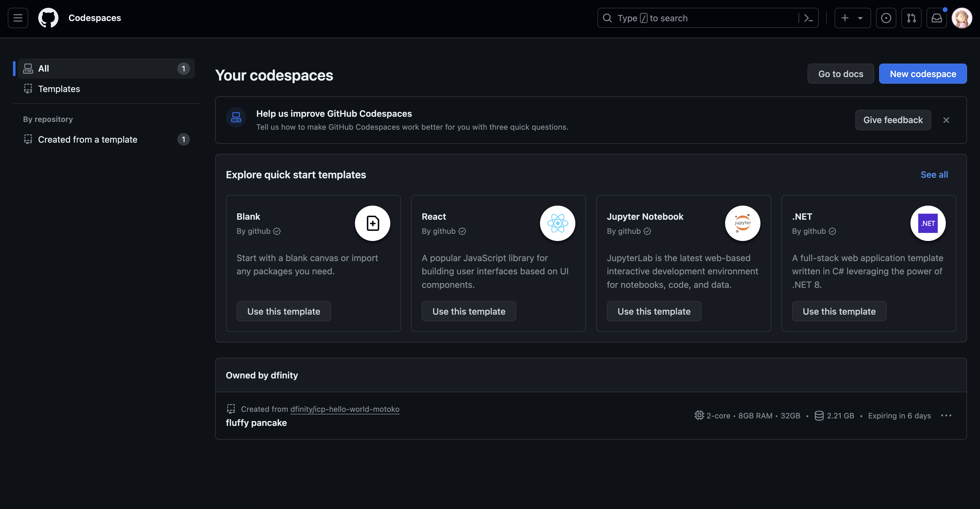Expand the create-new dropdown caret

[x=860, y=18]
